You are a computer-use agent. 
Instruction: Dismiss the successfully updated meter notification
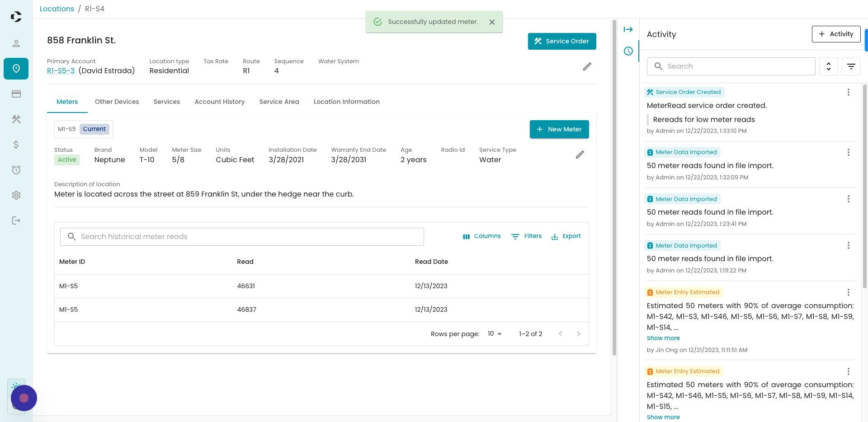492,22
